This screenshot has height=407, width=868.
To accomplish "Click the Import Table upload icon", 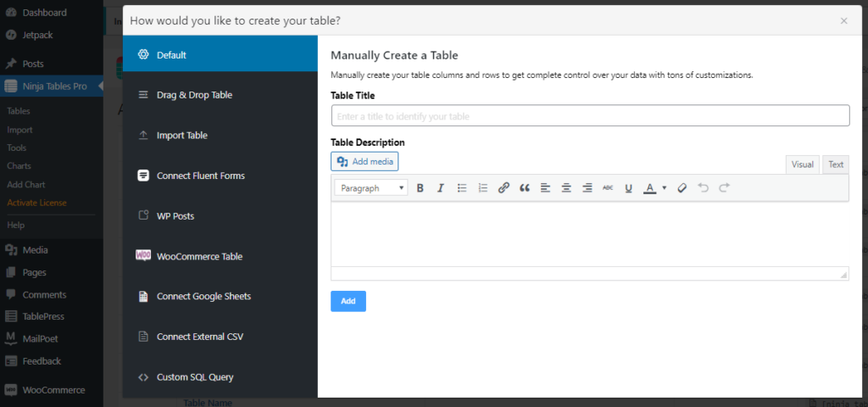I will coord(143,135).
